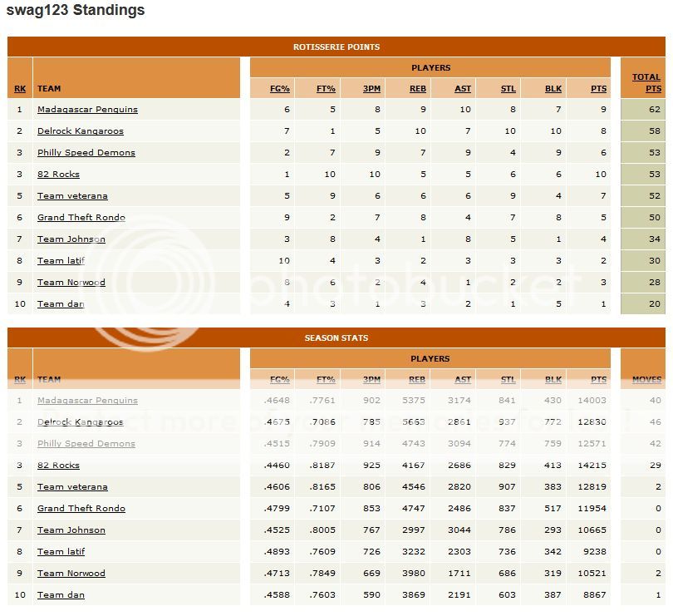Sort Rotisserie Points by FT% header
673x616 pixels.
click(326, 88)
